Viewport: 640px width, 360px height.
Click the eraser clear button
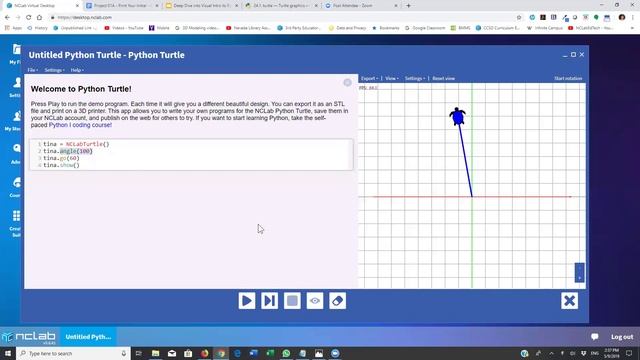pyautogui.click(x=338, y=301)
